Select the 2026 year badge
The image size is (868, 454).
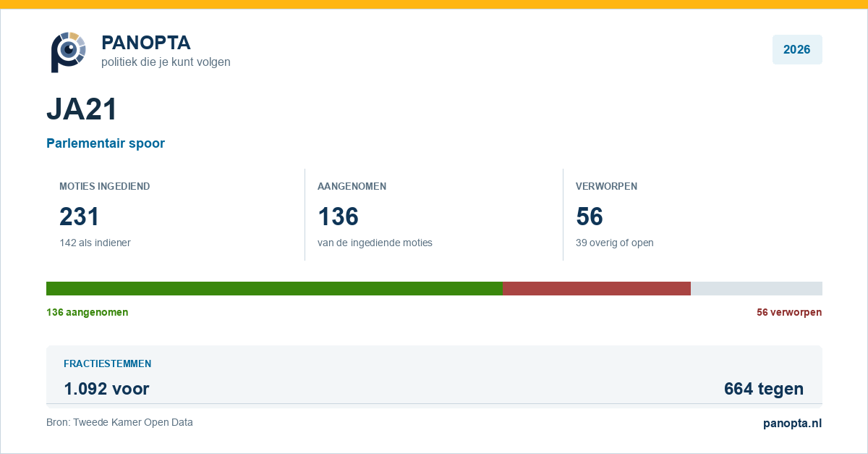pyautogui.click(x=797, y=50)
